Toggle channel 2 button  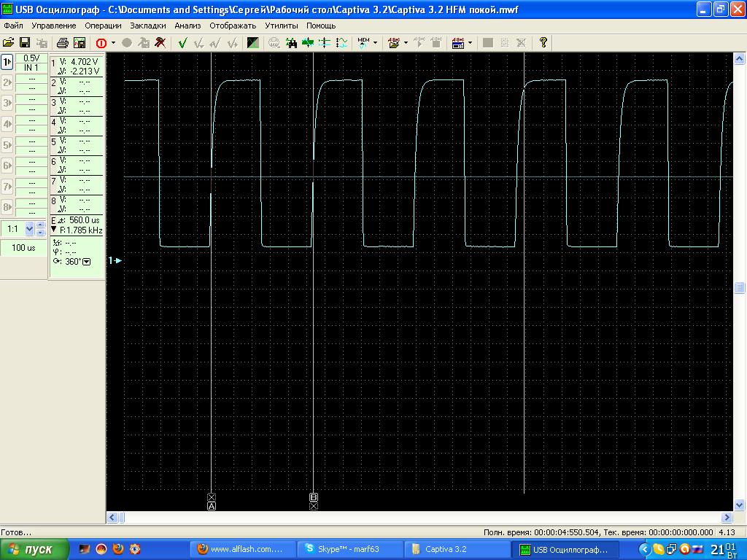click(x=7, y=83)
